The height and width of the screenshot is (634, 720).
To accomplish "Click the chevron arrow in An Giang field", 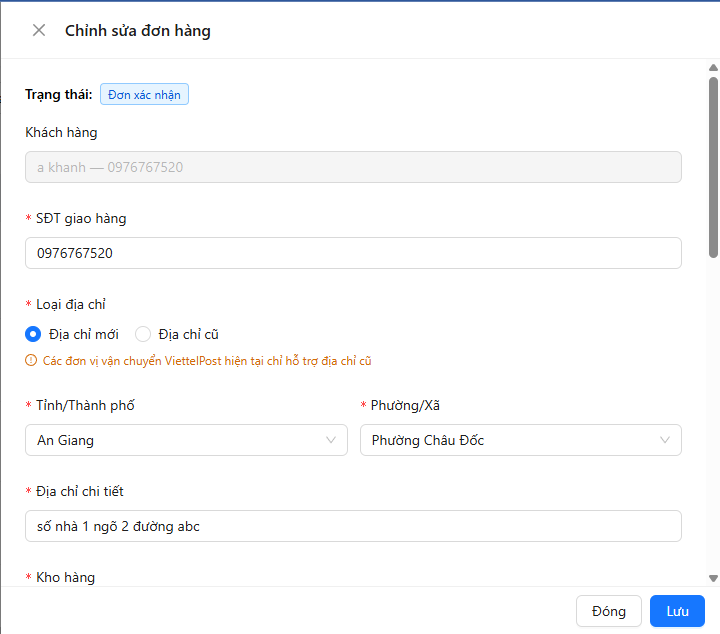I will pos(331,440).
